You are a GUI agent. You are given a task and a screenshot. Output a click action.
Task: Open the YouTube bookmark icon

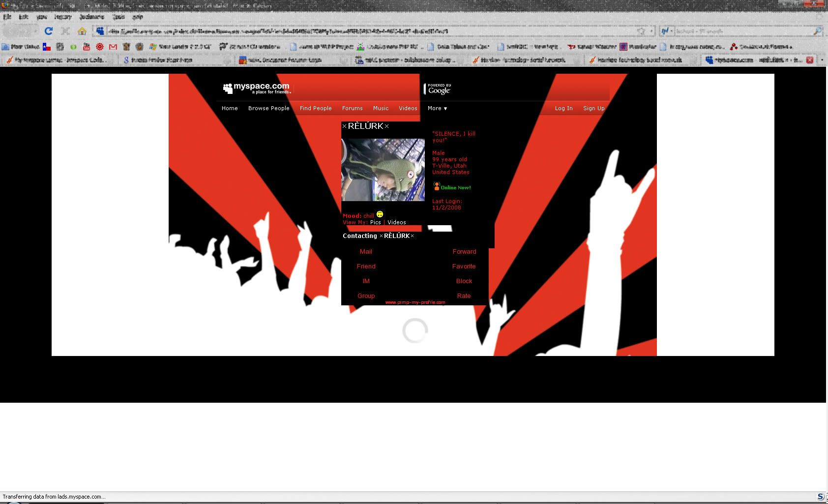click(x=87, y=47)
